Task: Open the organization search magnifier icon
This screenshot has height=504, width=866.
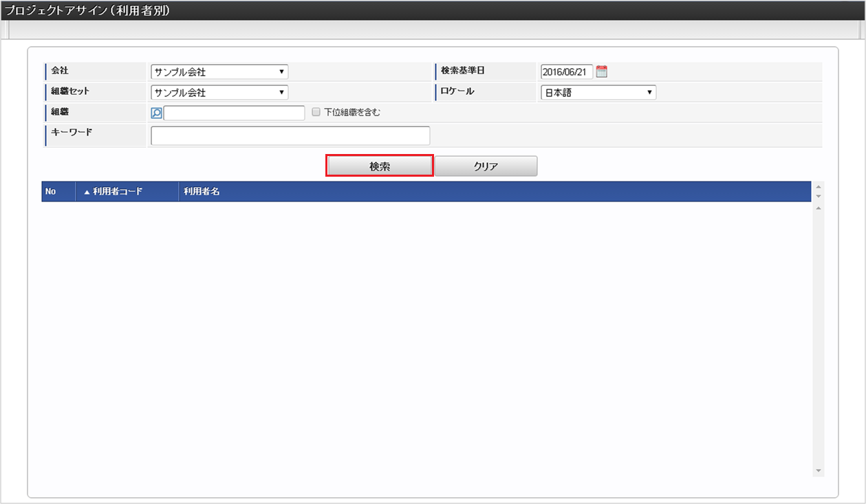Action: [x=156, y=113]
